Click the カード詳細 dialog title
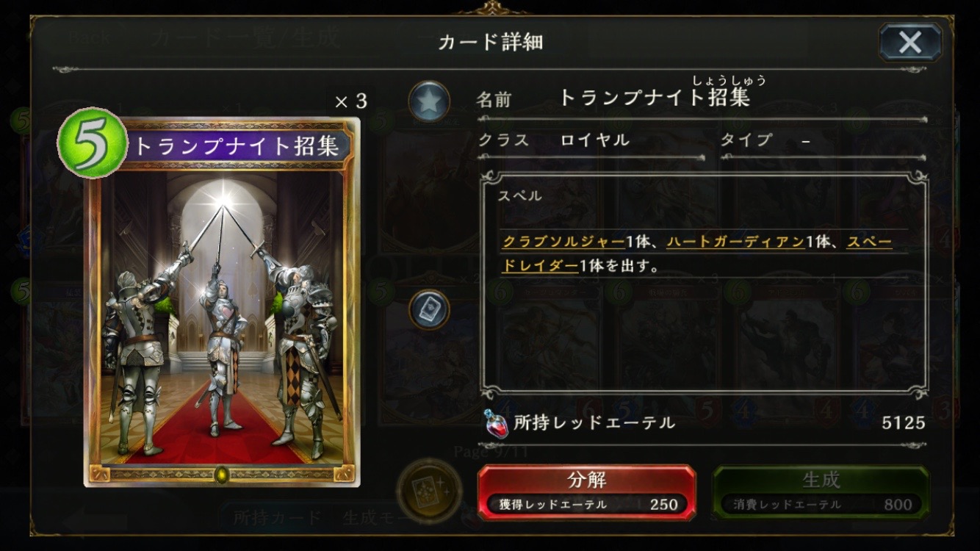This screenshot has height=551, width=980. [490, 42]
